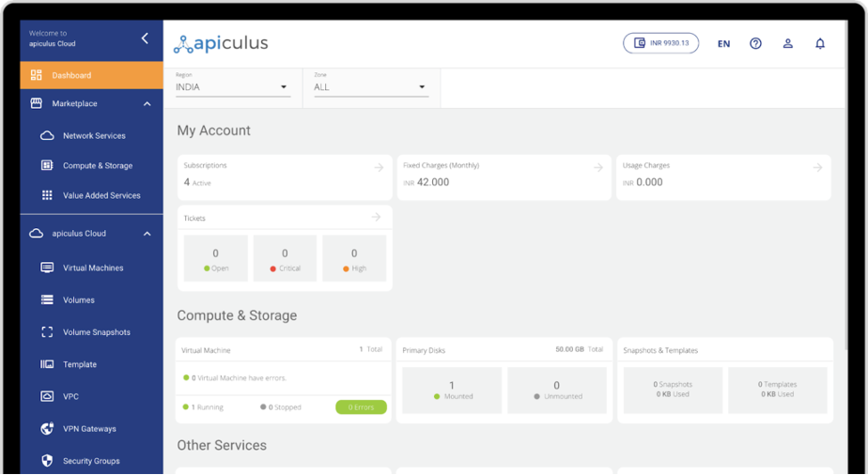Open Compute & Storage menu item
868x475 pixels.
98,166
